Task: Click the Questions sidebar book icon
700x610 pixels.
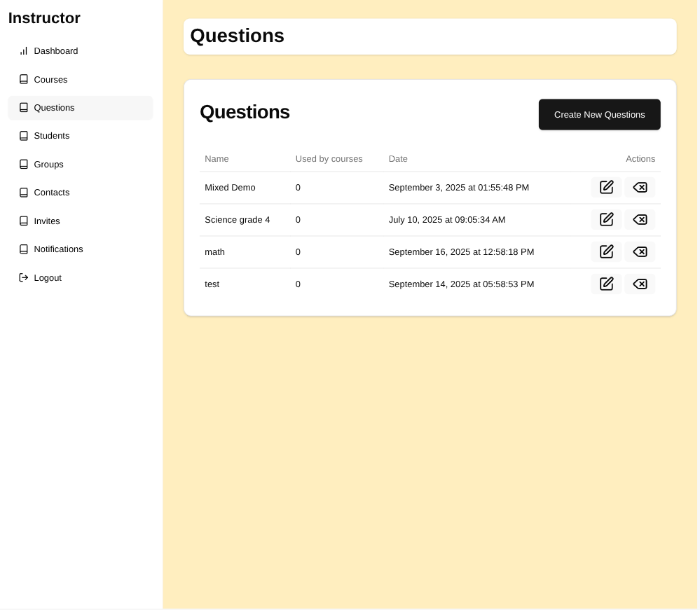Action: click(x=24, y=108)
